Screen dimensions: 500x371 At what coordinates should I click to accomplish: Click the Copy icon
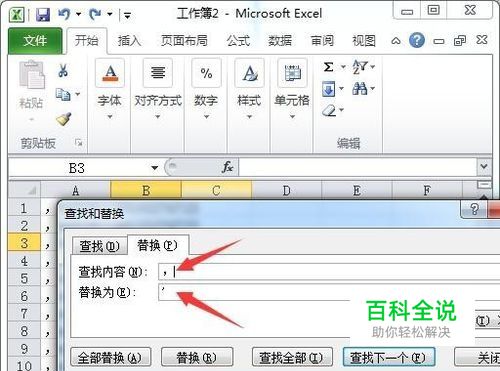63,95
